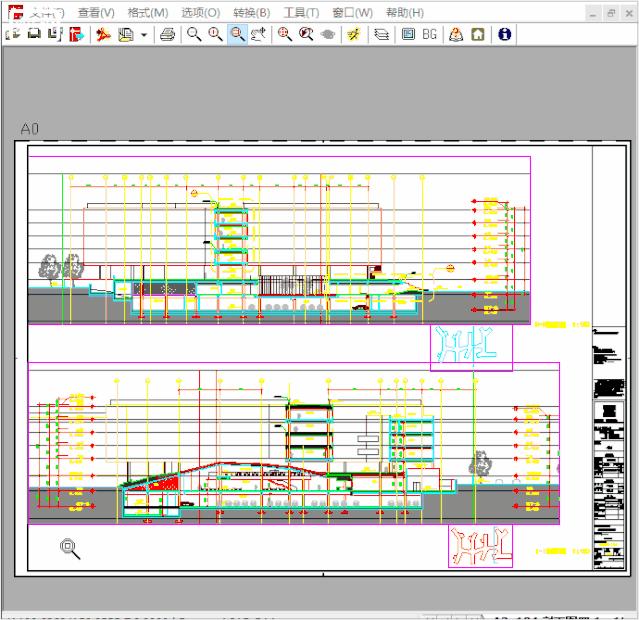Open the 选项(O) menu
The height and width of the screenshot is (620, 639).
click(200, 13)
